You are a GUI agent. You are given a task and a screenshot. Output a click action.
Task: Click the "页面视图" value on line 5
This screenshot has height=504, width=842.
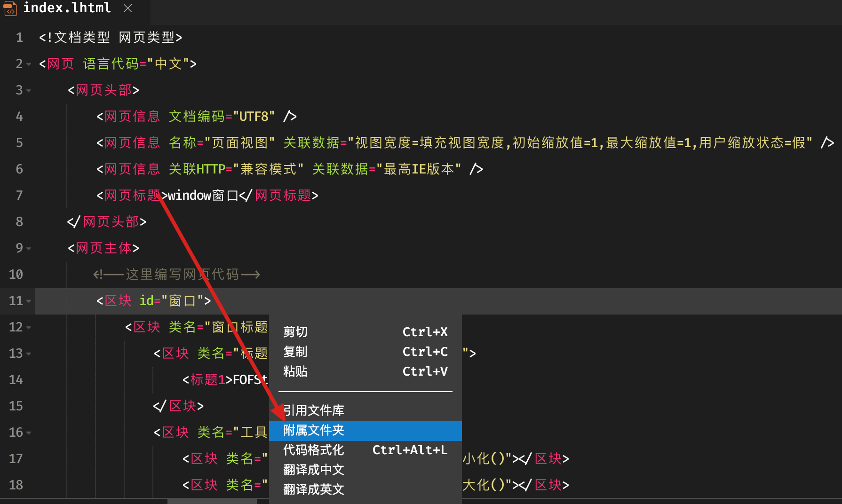[x=240, y=143]
